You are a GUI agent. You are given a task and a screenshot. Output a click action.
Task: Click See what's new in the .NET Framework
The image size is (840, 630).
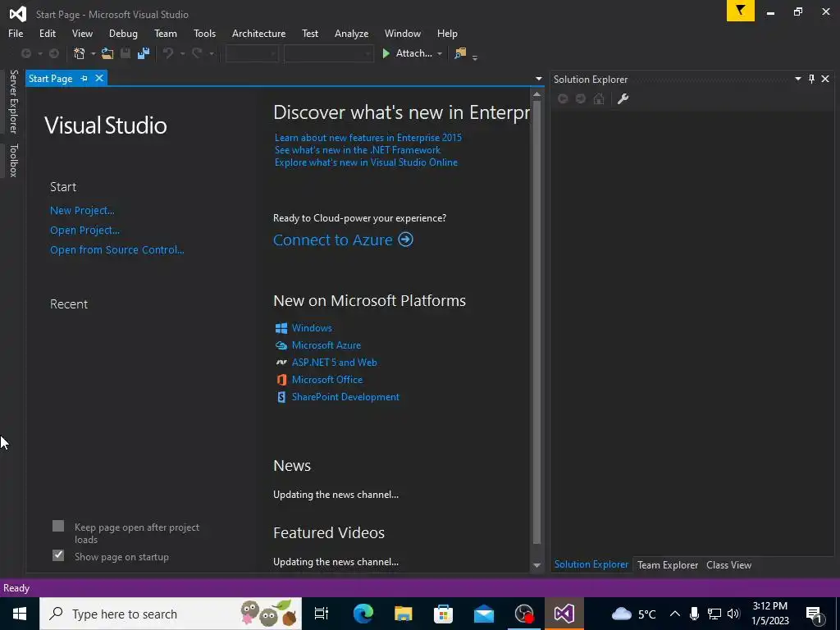pyautogui.click(x=358, y=150)
